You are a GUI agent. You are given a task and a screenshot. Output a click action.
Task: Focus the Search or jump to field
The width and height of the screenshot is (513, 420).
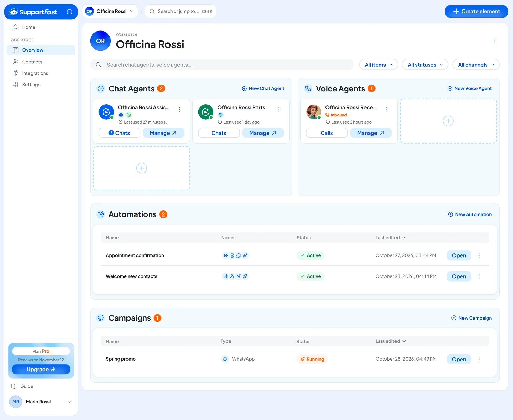(x=181, y=11)
